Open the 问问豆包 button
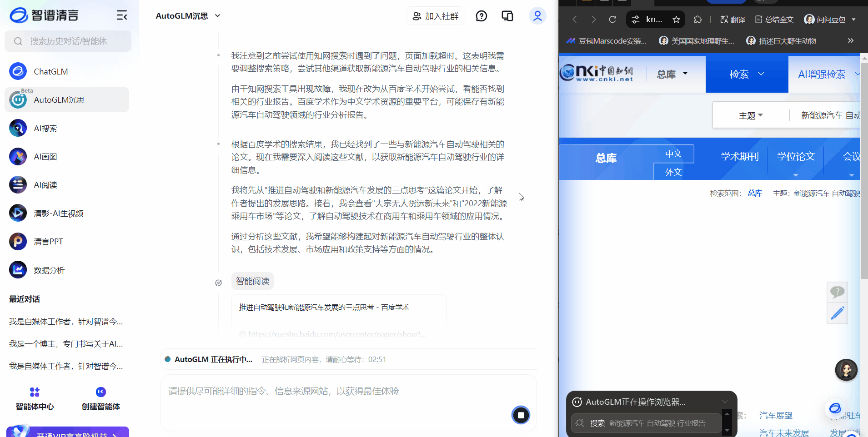Screen dimensions: 868x437 click(825, 20)
